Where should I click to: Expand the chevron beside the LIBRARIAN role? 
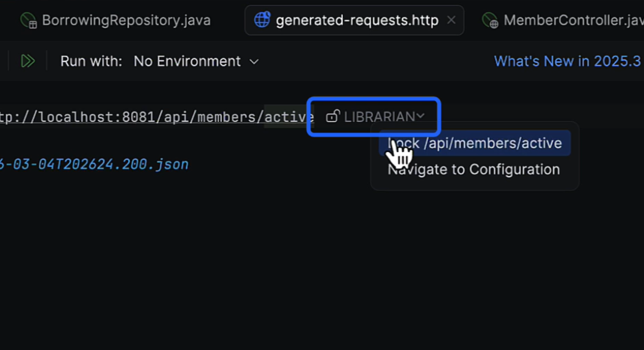420,116
